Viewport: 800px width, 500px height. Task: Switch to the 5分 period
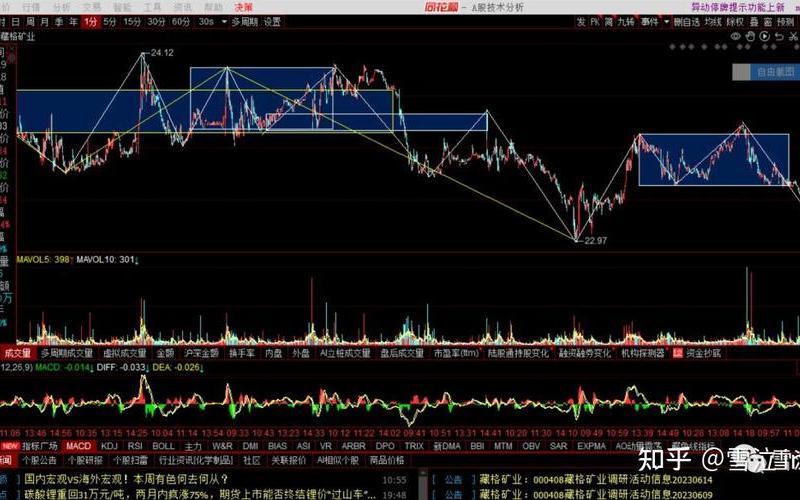(x=110, y=22)
